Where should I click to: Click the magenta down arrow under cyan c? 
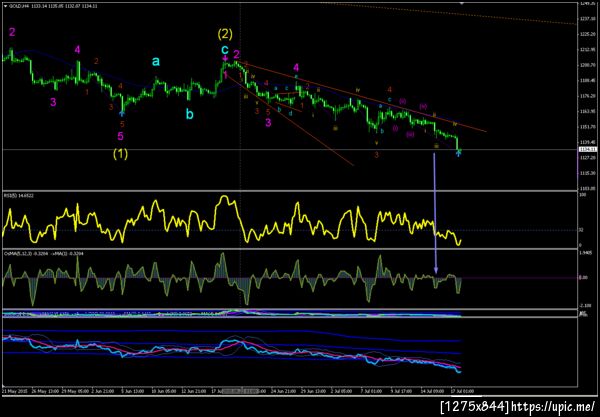point(225,59)
